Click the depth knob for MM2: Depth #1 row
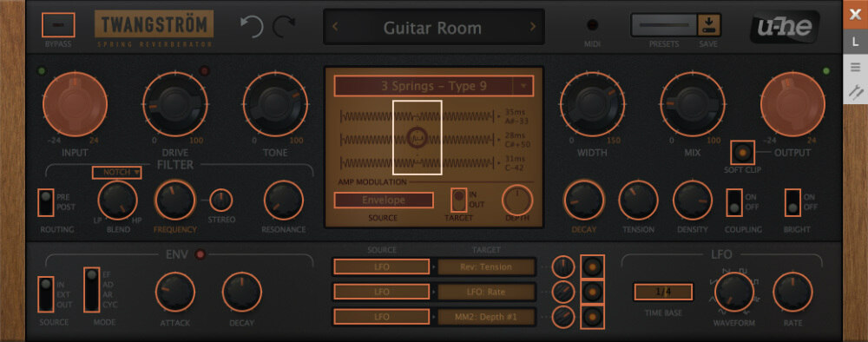Screen dimensions: 868x342 (x=563, y=317)
